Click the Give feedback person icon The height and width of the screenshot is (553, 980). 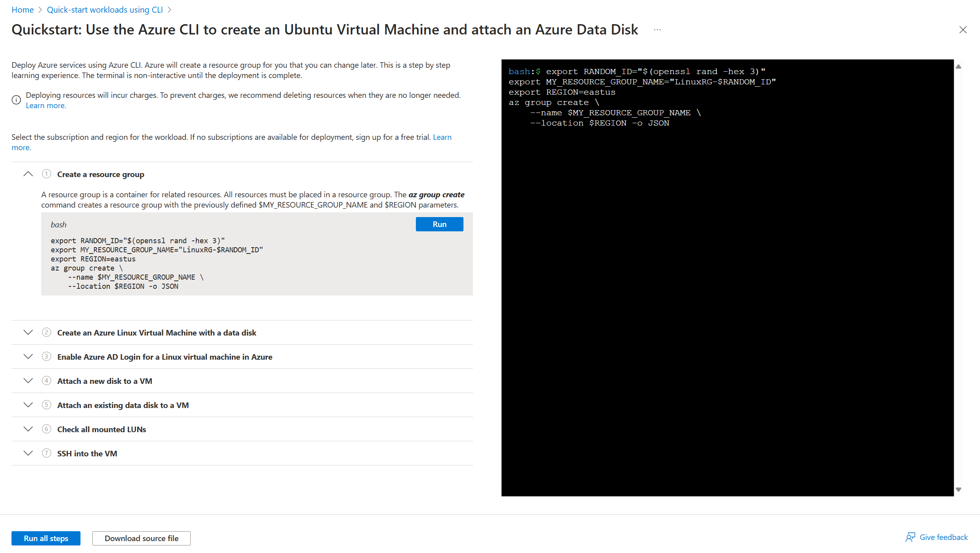tap(910, 537)
